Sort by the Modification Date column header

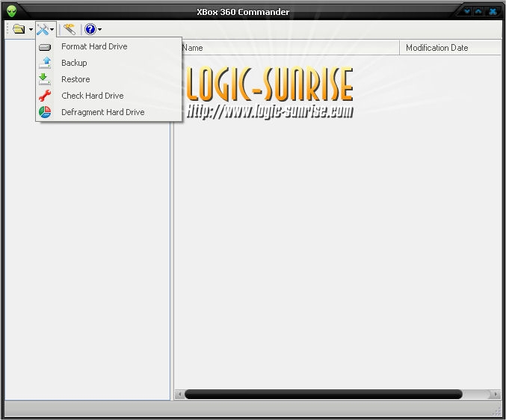coord(451,48)
